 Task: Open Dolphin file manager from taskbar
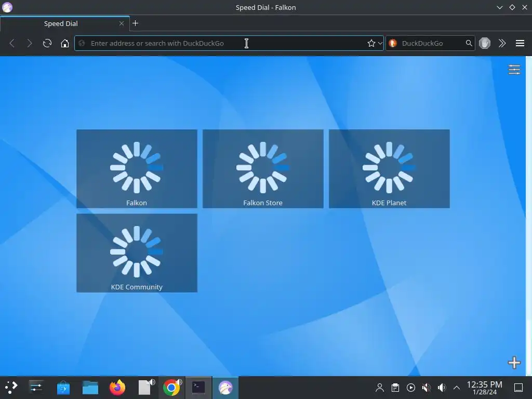pos(90,387)
